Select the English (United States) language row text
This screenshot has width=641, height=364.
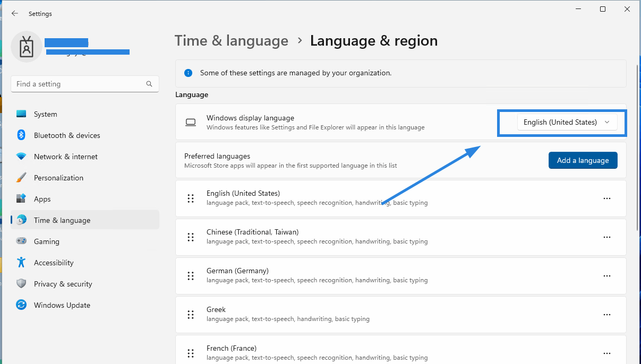[243, 193]
